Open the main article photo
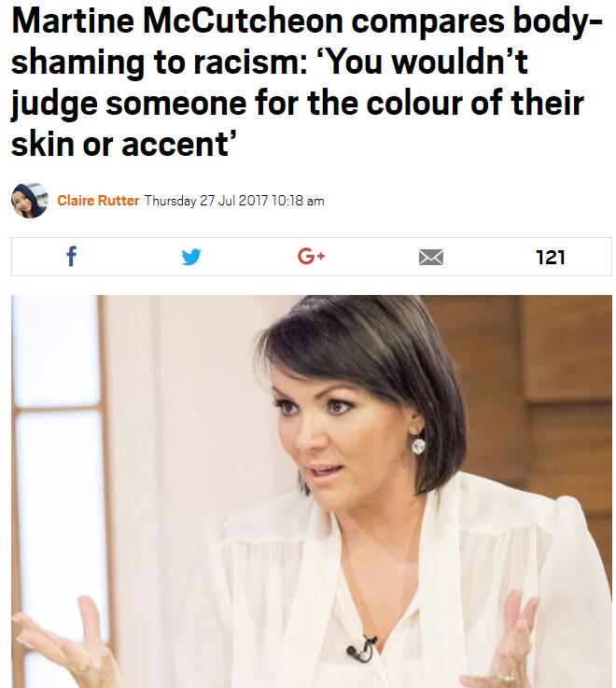 click(x=312, y=491)
